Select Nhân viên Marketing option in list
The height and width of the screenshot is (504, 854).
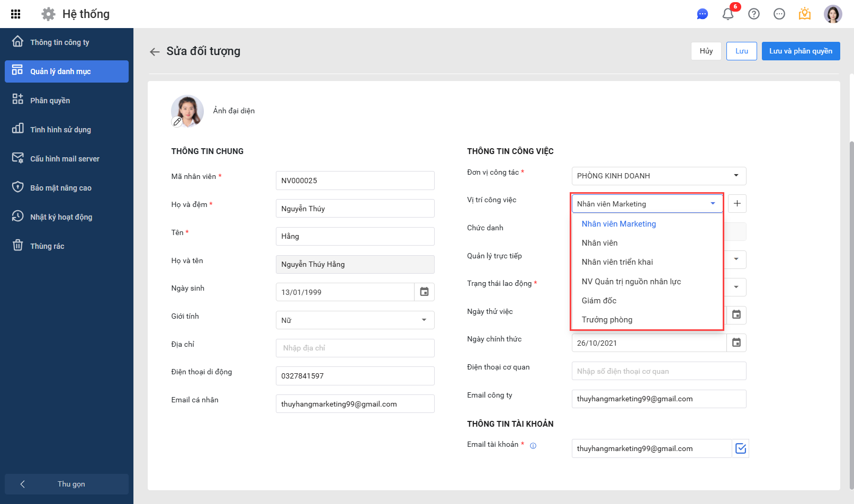coord(647,224)
